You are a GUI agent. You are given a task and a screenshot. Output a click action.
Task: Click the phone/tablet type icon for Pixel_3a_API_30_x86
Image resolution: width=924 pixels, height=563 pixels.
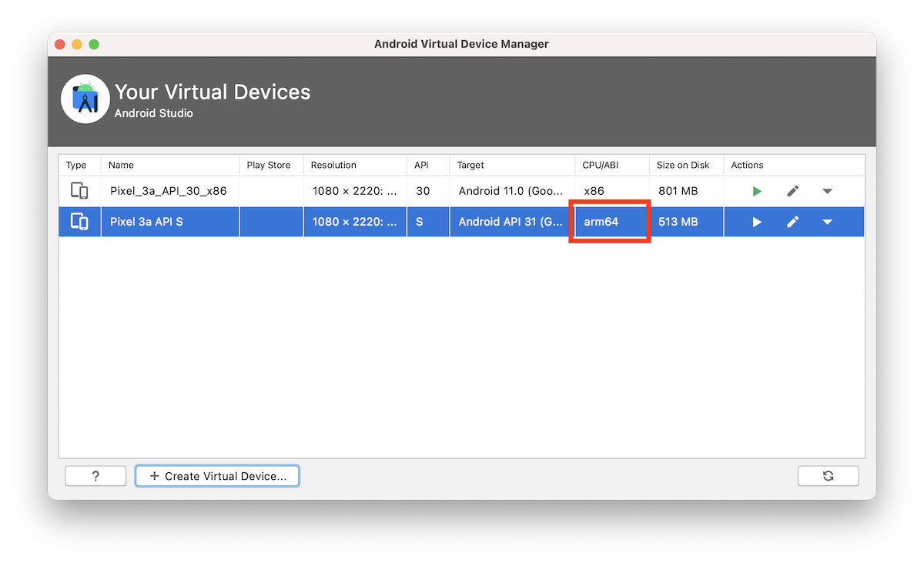(x=79, y=191)
